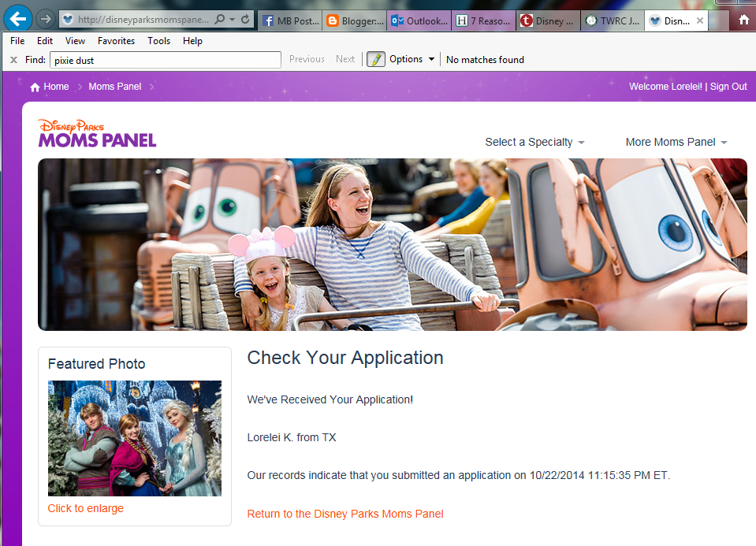Open the Favorites menu
The height and width of the screenshot is (546, 756).
(116, 41)
